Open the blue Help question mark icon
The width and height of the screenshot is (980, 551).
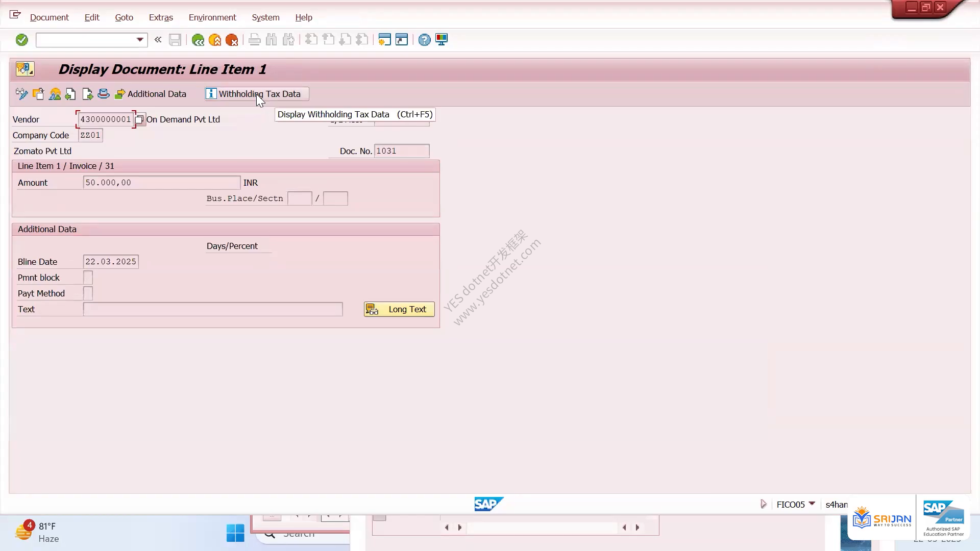(x=424, y=40)
